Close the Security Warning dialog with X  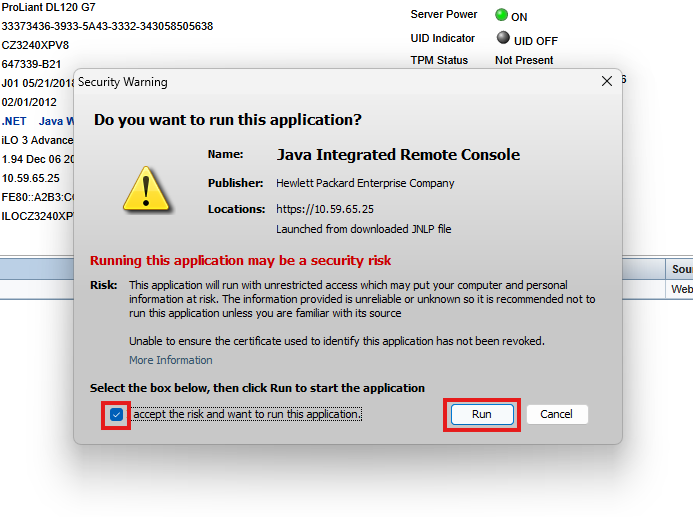[607, 81]
